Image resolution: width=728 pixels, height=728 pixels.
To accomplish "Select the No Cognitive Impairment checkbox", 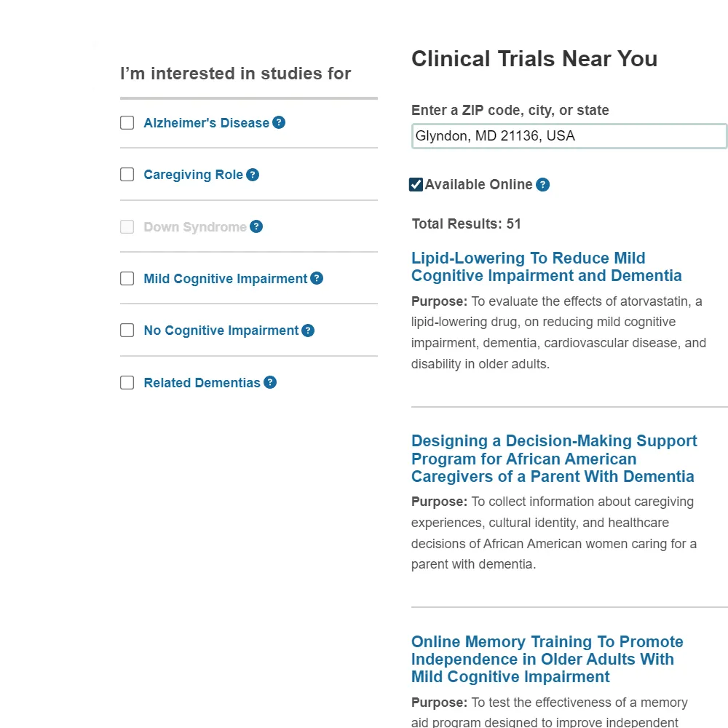I will [x=127, y=330].
